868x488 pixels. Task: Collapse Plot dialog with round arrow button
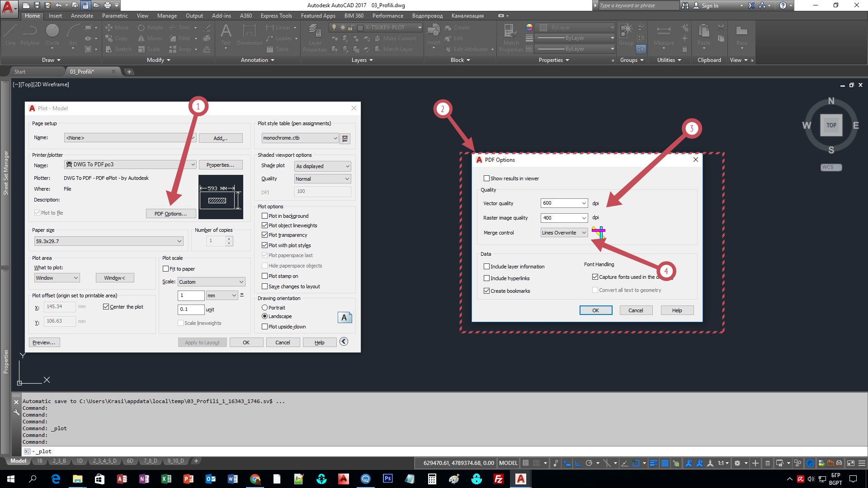344,342
